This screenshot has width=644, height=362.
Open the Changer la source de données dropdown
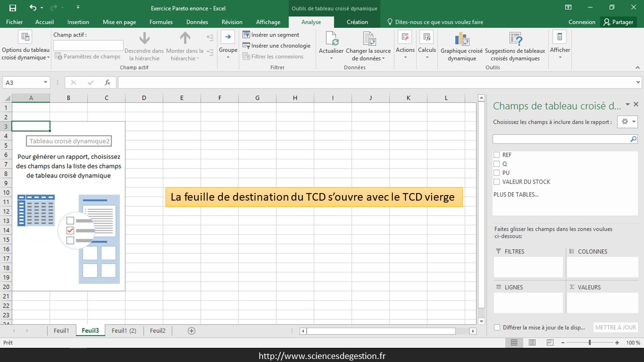[x=368, y=58]
